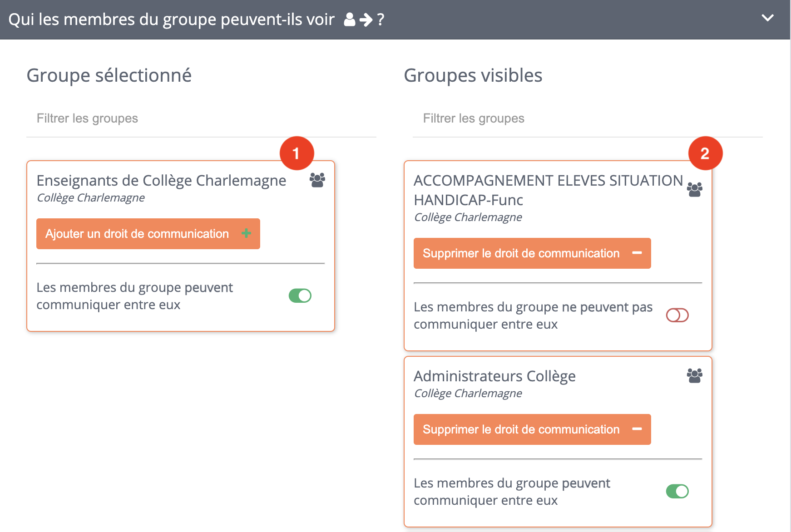
Task: Disable communication toggle for Enseignants de Collège Charlemagne
Action: click(300, 296)
